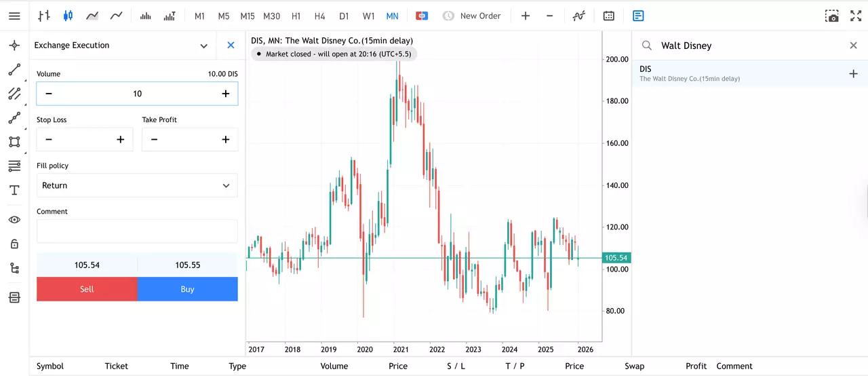Click the red Sell button

pyautogui.click(x=87, y=289)
